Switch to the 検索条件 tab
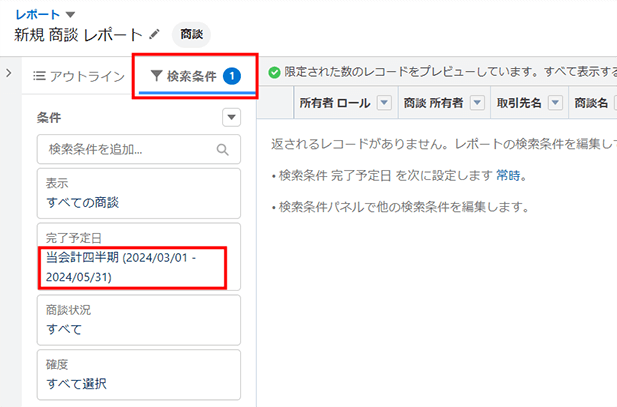617x407 pixels. coord(196,76)
